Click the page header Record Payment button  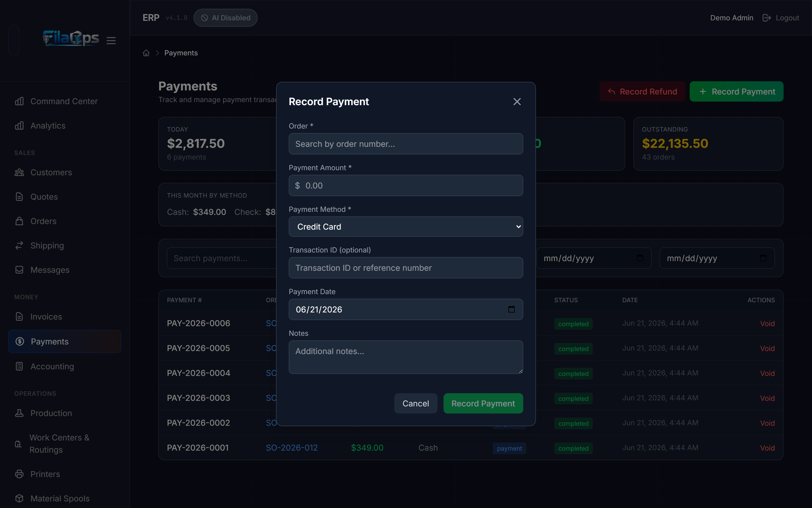click(x=736, y=91)
